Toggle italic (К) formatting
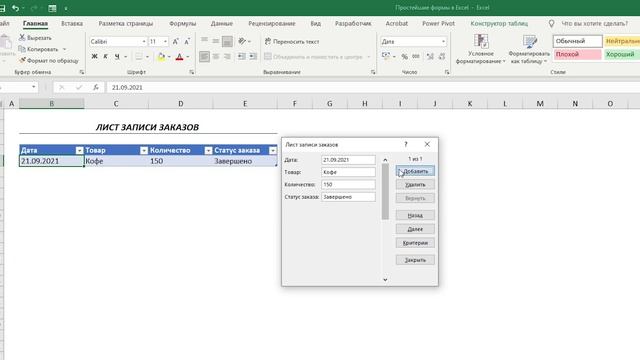This screenshot has height=360, width=640. 106,56
